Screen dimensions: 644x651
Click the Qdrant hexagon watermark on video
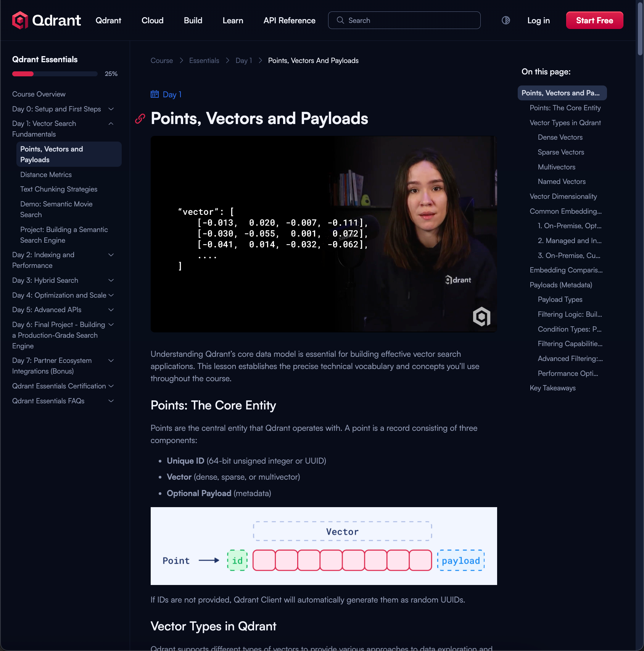[481, 316]
